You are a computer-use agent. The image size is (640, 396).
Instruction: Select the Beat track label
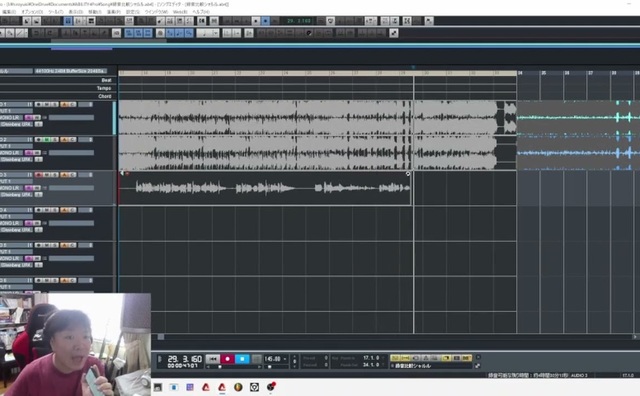(x=106, y=80)
